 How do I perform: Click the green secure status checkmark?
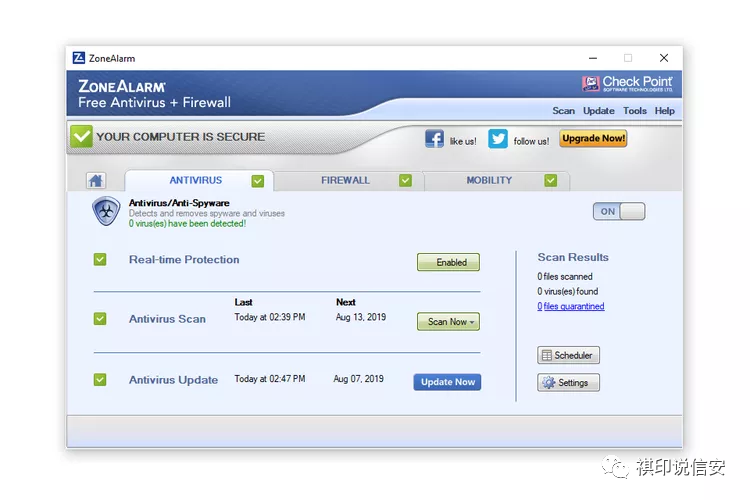pos(81,136)
